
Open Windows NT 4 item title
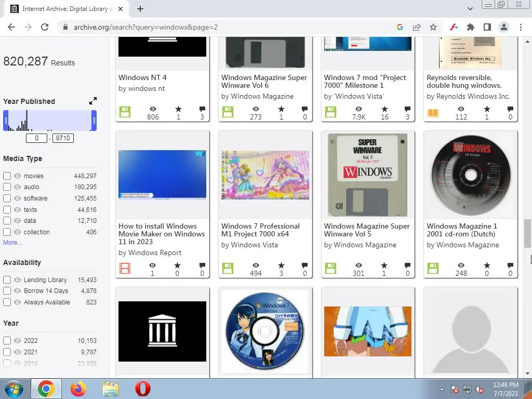point(142,77)
